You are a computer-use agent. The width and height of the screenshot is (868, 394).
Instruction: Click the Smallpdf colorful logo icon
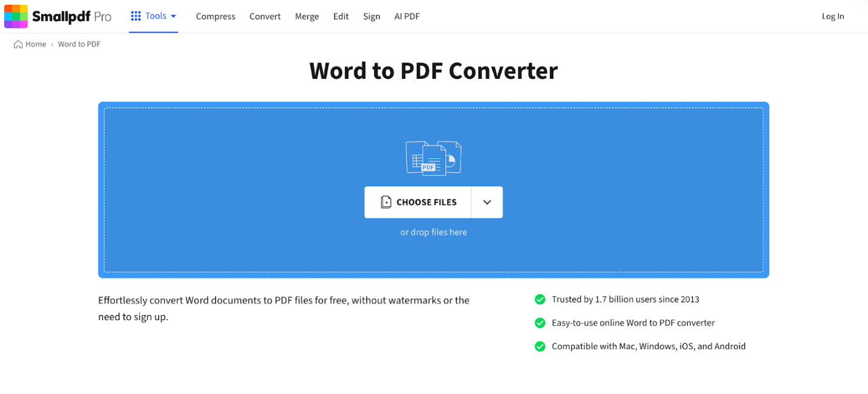[16, 16]
